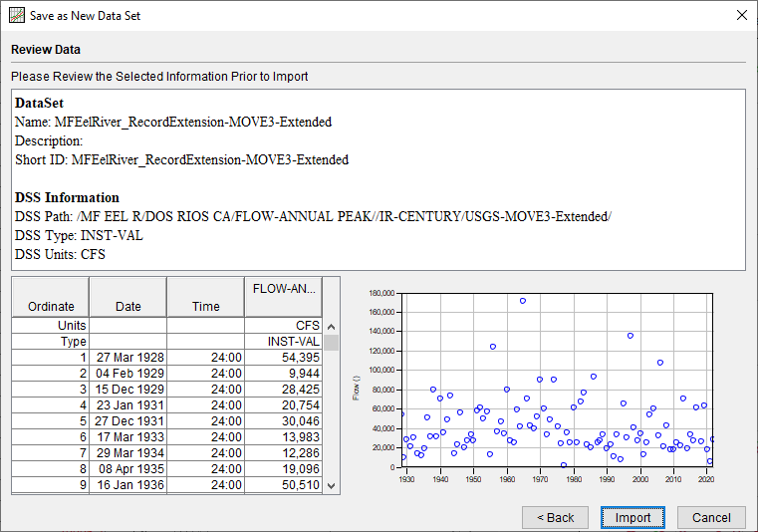Close the dialog with the X button
758x532 pixels.
pyautogui.click(x=740, y=15)
